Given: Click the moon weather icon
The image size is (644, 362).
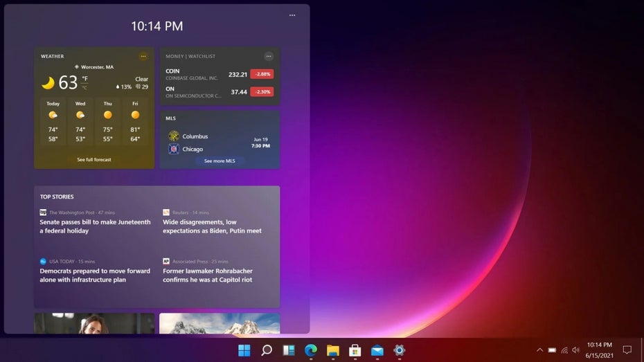Looking at the screenshot, I should coord(48,83).
